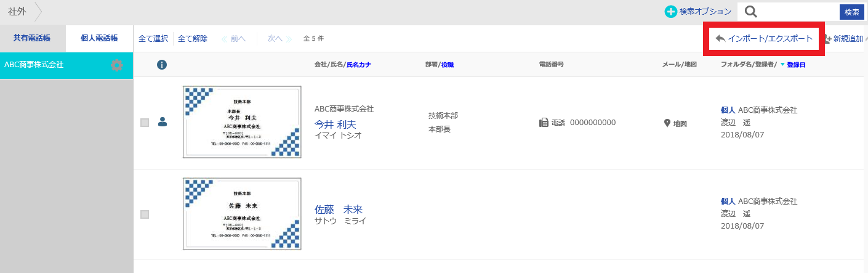
Task: Sort list by 役職 column
Action: coord(448,65)
